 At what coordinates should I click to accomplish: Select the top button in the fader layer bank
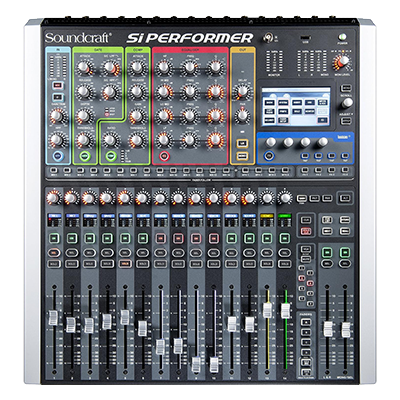pyautogui.click(x=306, y=322)
